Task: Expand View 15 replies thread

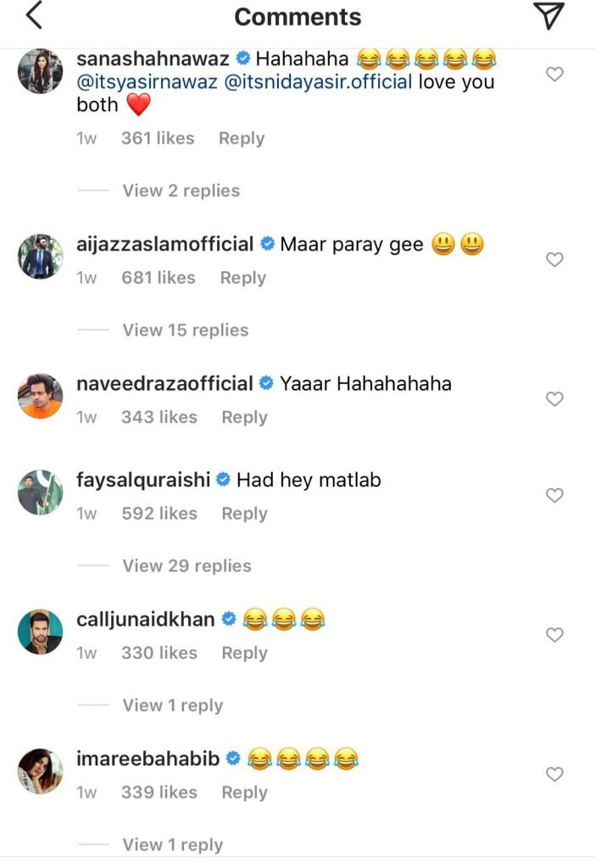Action: (x=185, y=330)
